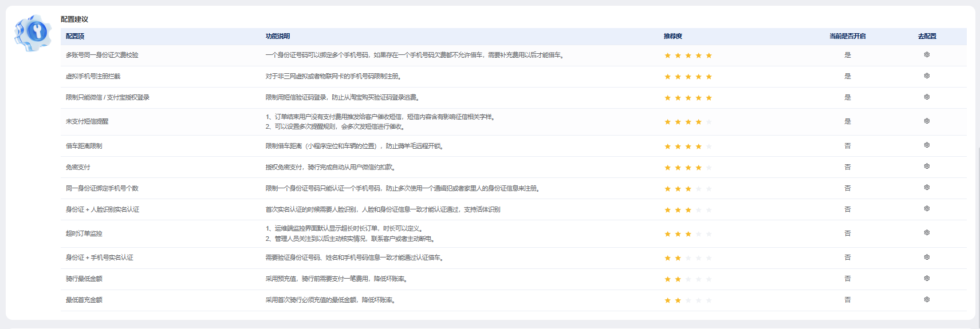Click 是 status in 未支付短信提醒 row

(848, 122)
